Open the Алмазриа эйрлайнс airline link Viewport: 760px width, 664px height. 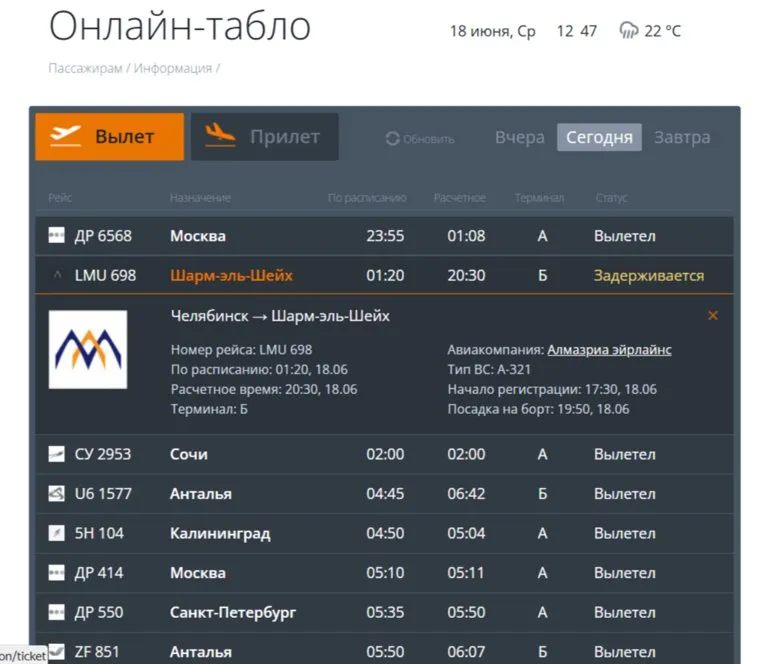coord(609,350)
